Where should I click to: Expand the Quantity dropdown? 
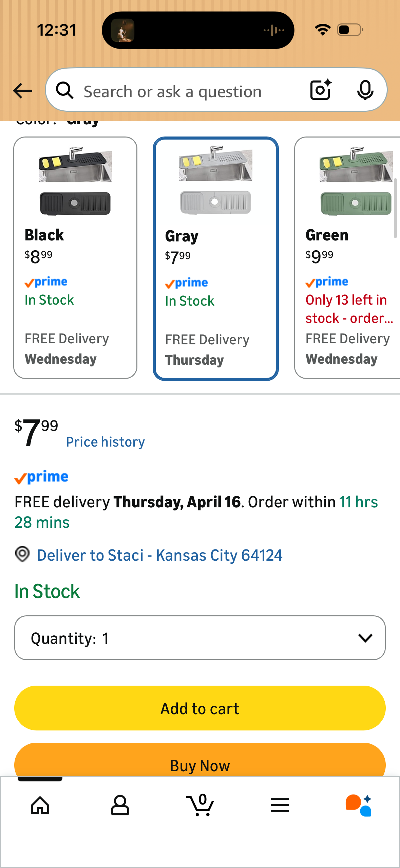(200, 638)
